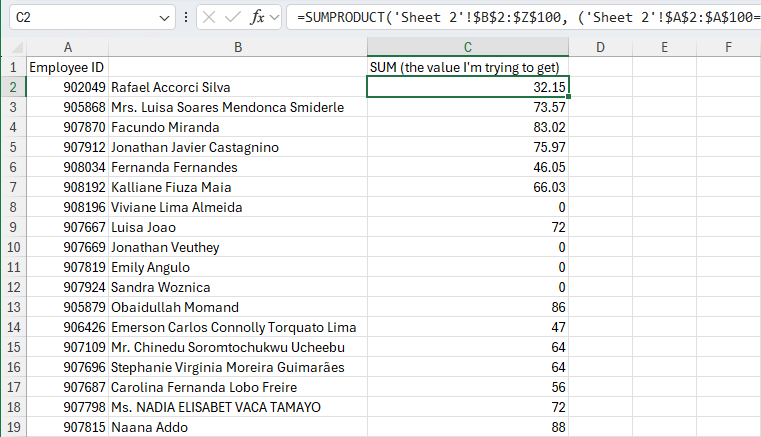Select Carolina Fernanda Lobo Freire cell
The height and width of the screenshot is (437, 761).
(x=238, y=387)
